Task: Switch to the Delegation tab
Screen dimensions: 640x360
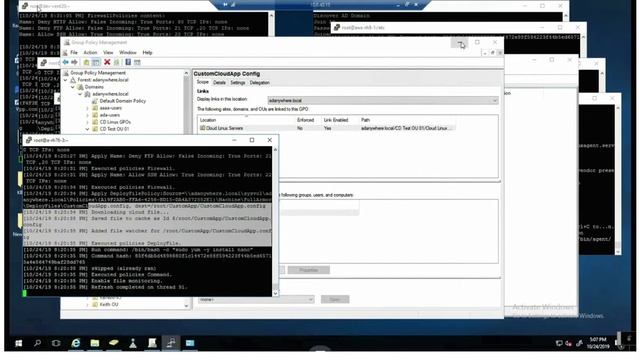Action: coord(260,83)
